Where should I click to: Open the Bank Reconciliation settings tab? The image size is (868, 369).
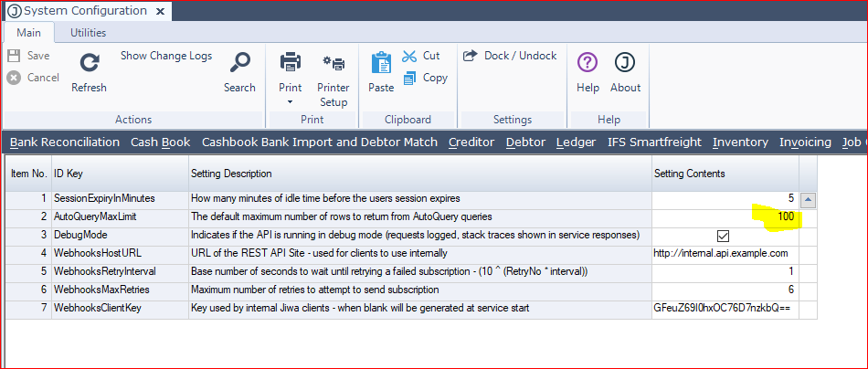65,142
